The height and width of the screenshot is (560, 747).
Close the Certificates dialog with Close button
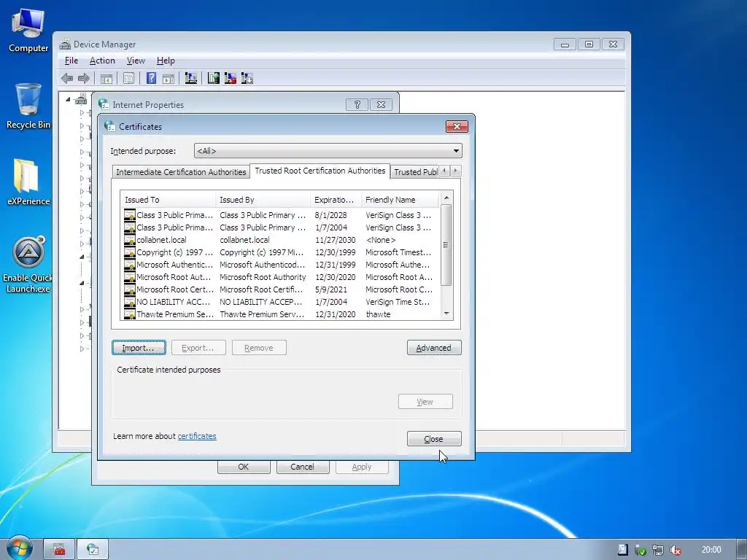click(x=434, y=438)
